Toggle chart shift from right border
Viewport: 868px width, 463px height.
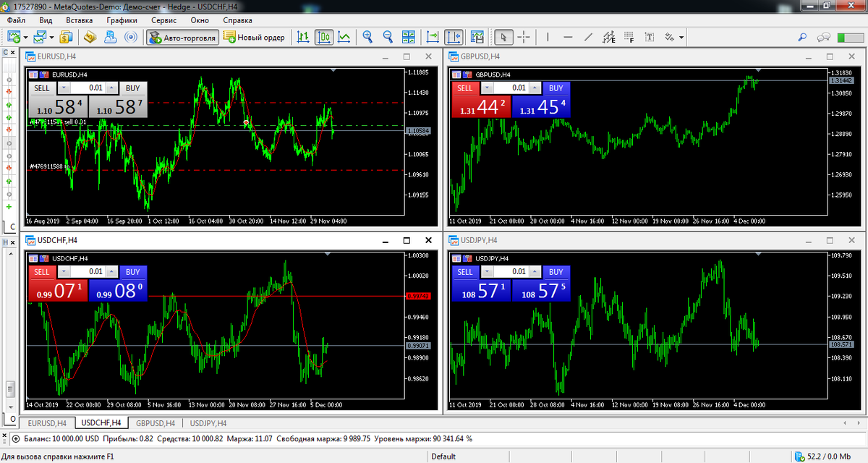(x=454, y=37)
